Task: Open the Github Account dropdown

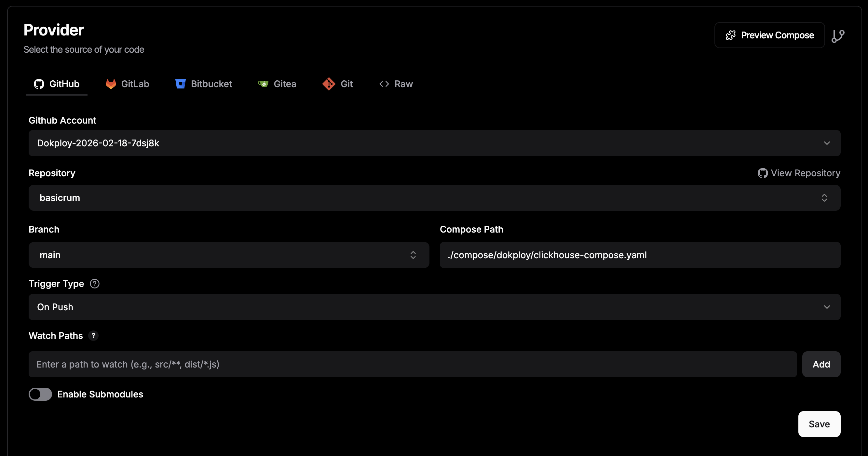Action: click(434, 143)
